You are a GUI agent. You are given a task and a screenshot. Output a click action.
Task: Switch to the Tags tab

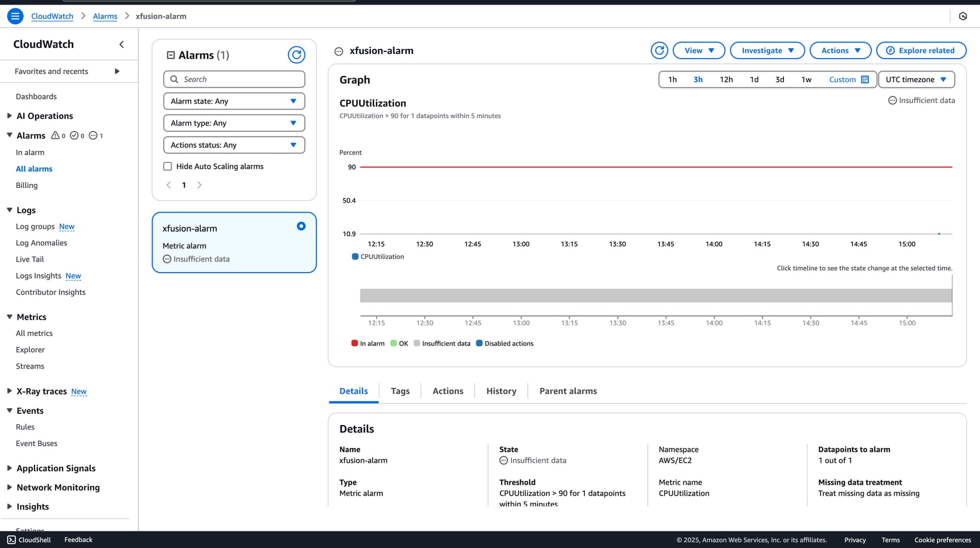pos(400,391)
